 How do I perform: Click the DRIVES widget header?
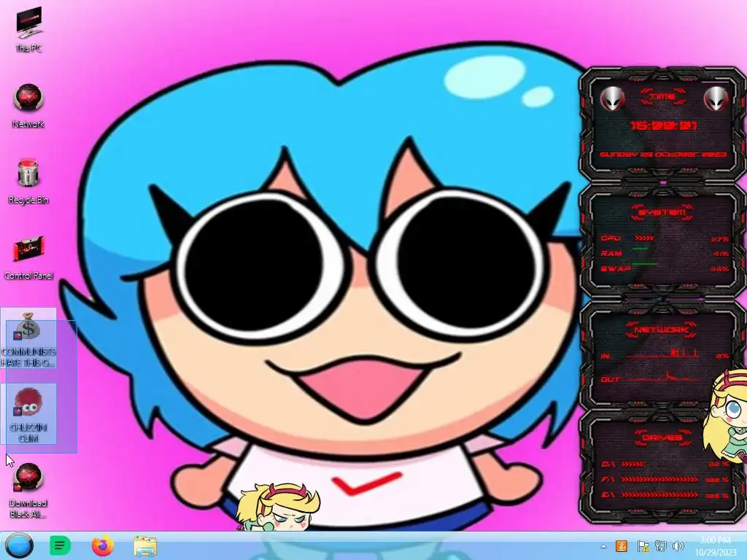[x=662, y=437]
